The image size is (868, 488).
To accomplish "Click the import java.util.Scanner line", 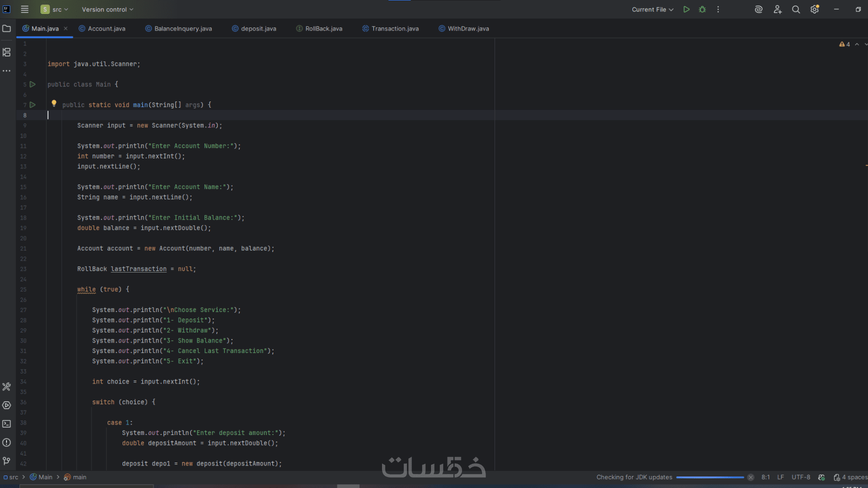I will click(94, 64).
